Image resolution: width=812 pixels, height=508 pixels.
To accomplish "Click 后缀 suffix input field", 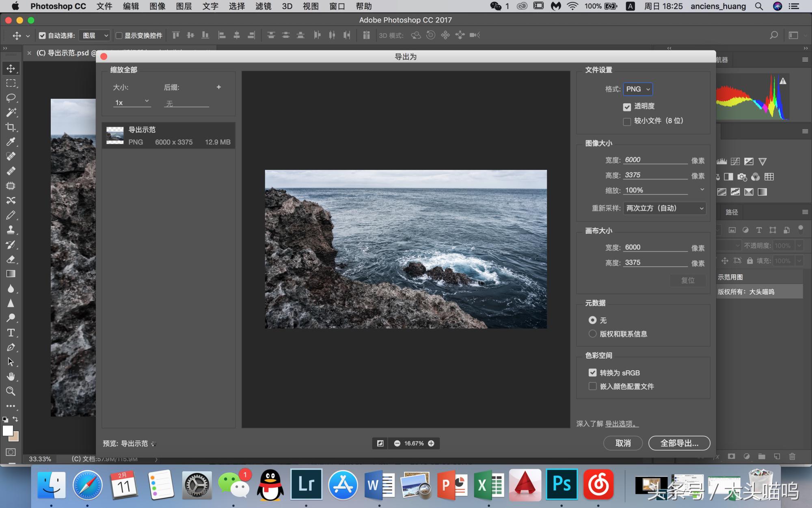I will (x=186, y=103).
